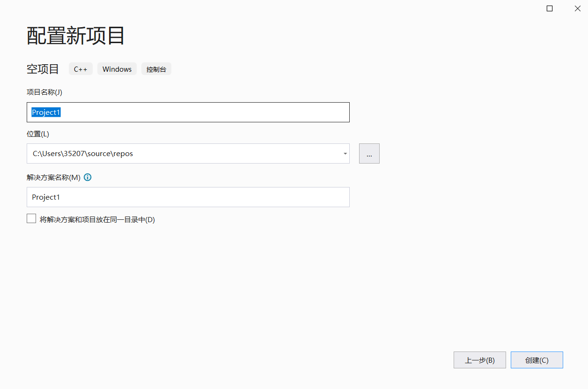
Task: Click the 控制台 tag
Action: 156,69
